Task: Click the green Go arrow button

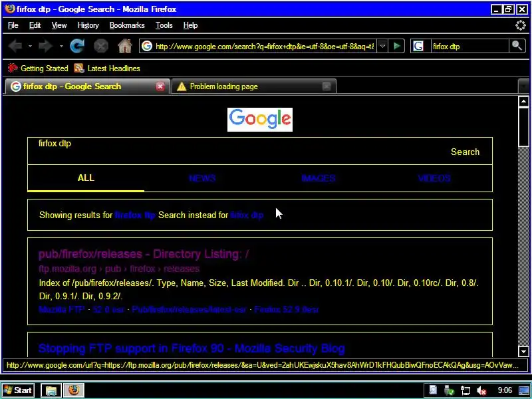Action: coord(396,46)
